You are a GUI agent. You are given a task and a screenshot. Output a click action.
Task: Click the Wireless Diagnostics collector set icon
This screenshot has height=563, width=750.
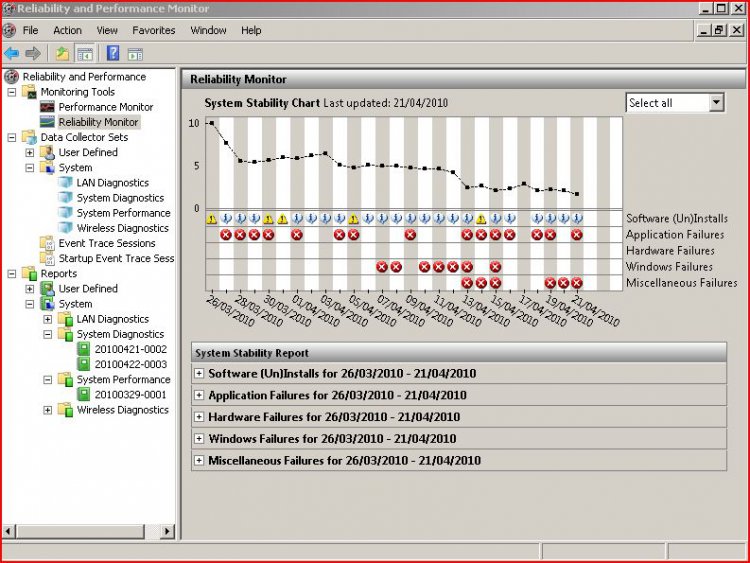(x=65, y=228)
